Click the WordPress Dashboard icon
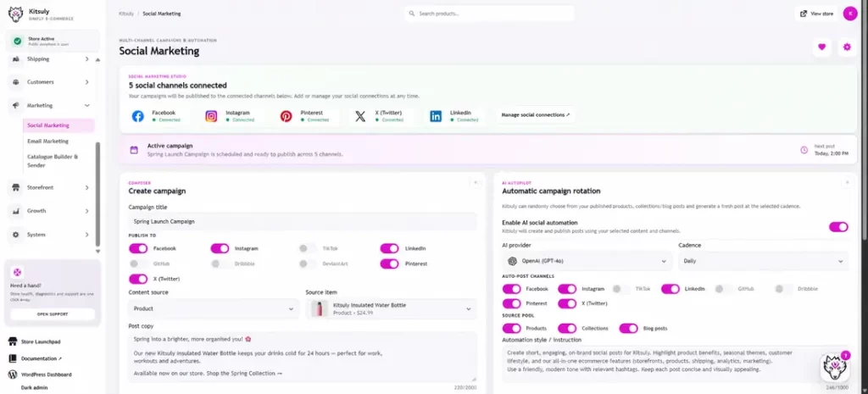The image size is (868, 394). pos(13,375)
